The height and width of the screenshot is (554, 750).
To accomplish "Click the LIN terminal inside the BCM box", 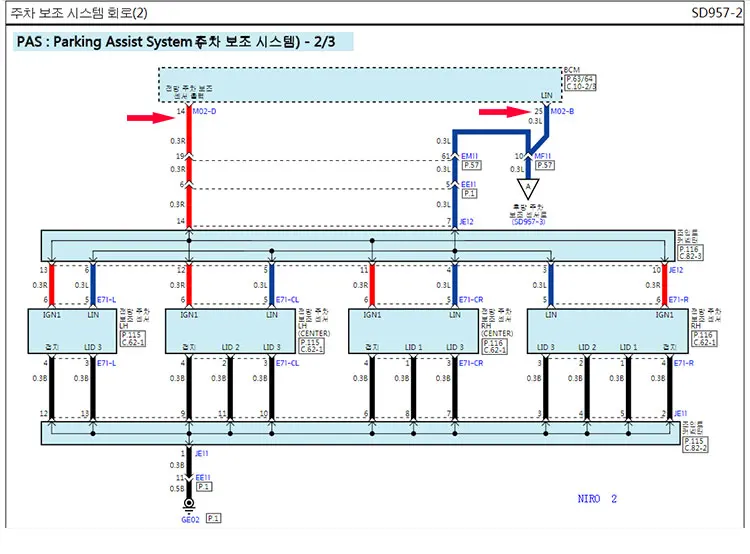I will [546, 96].
